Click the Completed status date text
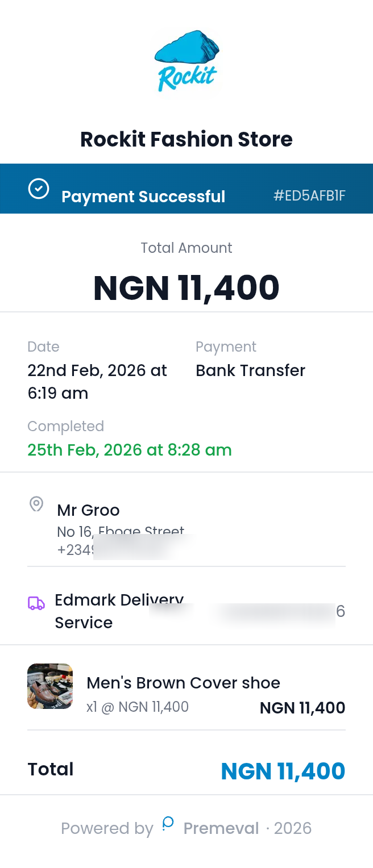This screenshot has width=373, height=868. 130,449
